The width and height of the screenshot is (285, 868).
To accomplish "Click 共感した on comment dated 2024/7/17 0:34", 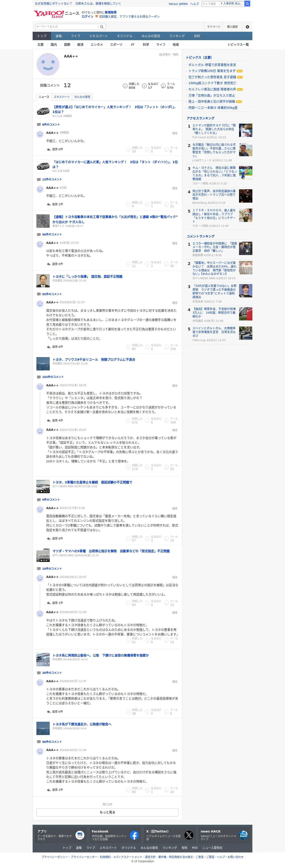I will [x=135, y=538].
